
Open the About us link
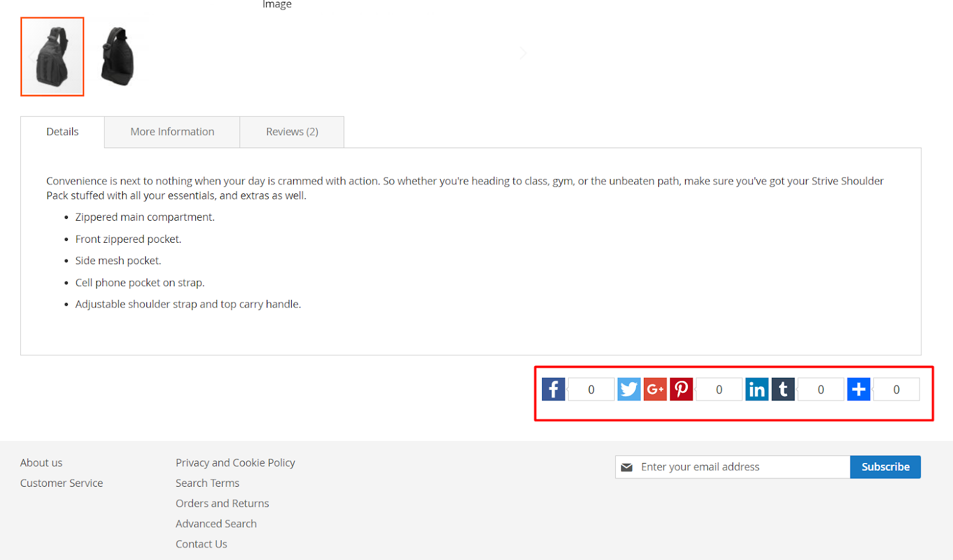click(x=41, y=463)
